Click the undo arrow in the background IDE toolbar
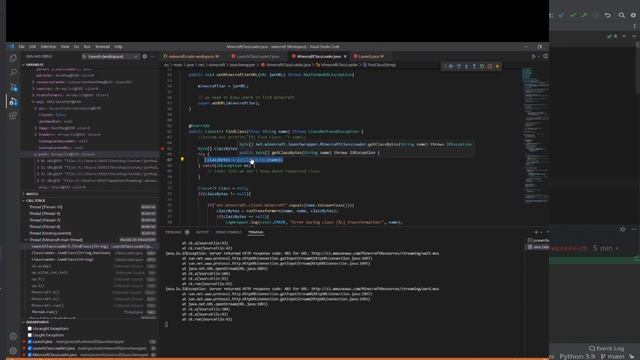This screenshot has height=360, width=640. tap(608, 15)
